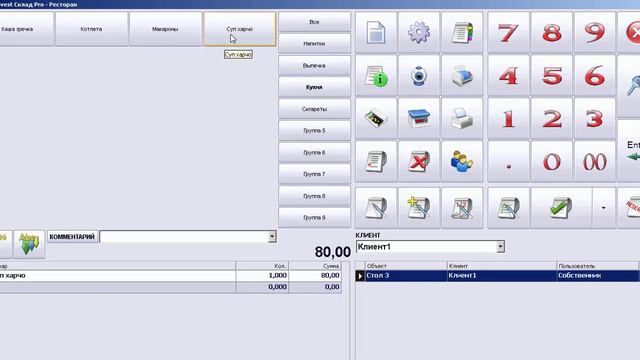Open the dropdown arrow next to green checkmark button
This screenshot has width=640, height=360.
[x=604, y=208]
